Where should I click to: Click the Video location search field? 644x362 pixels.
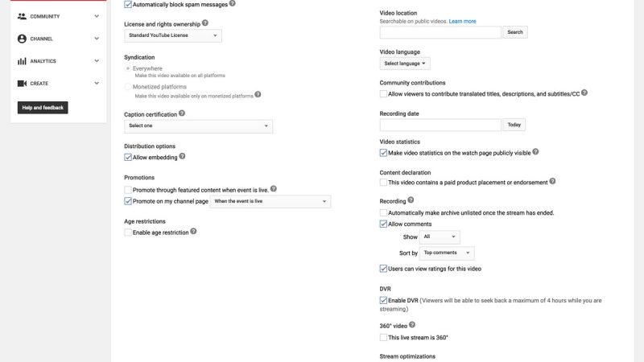pyautogui.click(x=440, y=32)
